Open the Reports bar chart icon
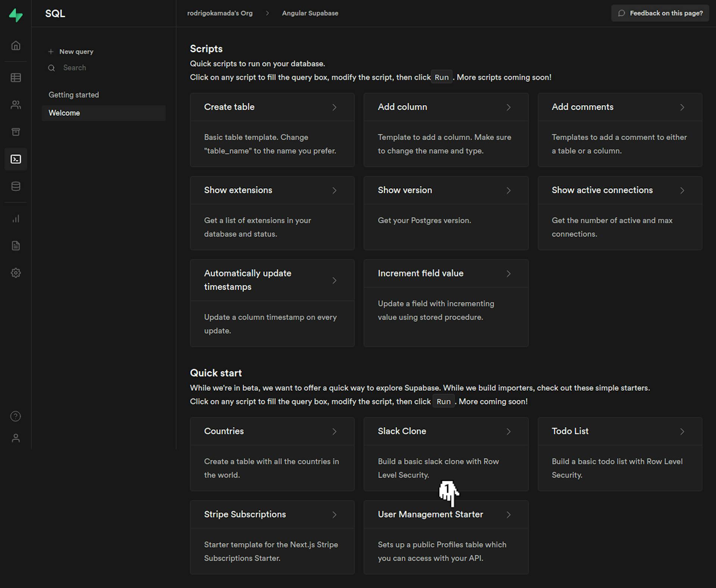Viewport: 716px width, 588px height. coord(16,219)
